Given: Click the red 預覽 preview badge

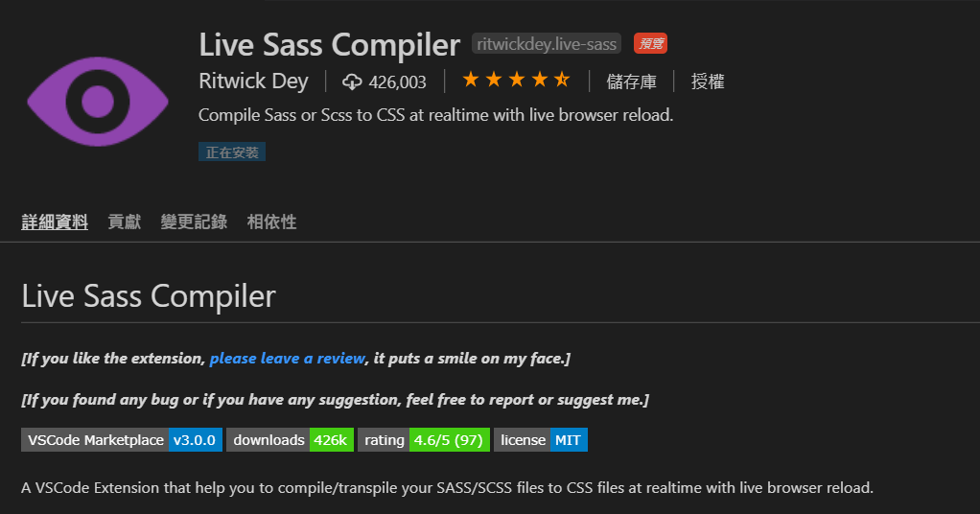Looking at the screenshot, I should 651,44.
